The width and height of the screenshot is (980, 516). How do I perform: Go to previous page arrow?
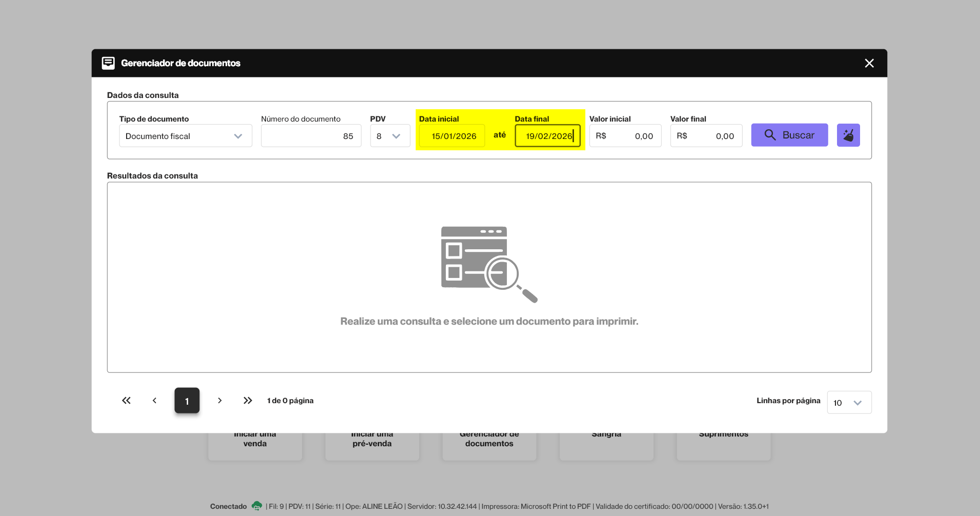154,401
